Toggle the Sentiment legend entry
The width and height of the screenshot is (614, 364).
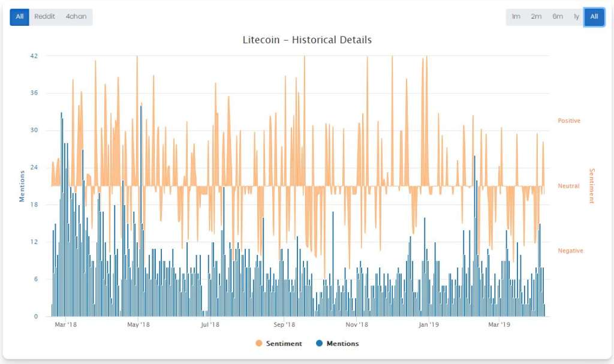tap(279, 344)
